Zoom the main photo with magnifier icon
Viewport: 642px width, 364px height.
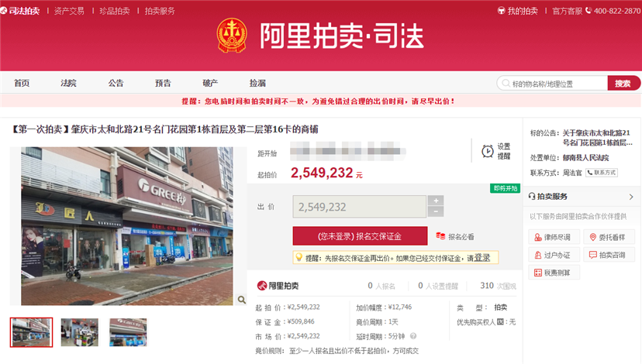click(x=242, y=300)
